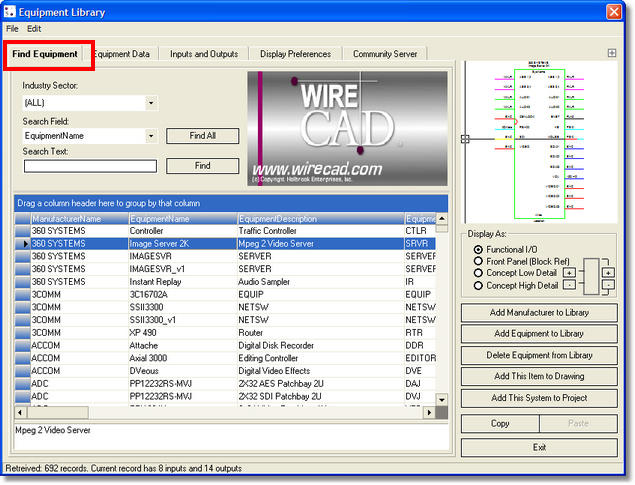Viewport: 635px width, 485px height.
Task: Click the Copy button
Action: click(x=500, y=423)
